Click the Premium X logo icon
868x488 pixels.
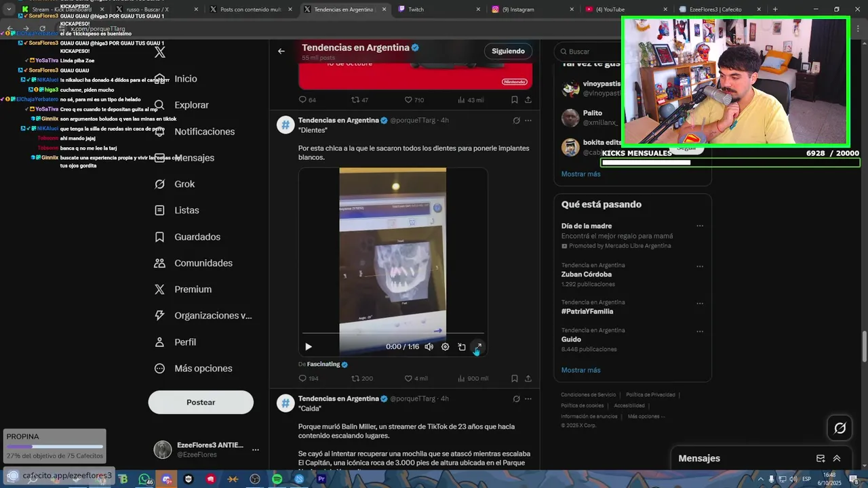[159, 289]
